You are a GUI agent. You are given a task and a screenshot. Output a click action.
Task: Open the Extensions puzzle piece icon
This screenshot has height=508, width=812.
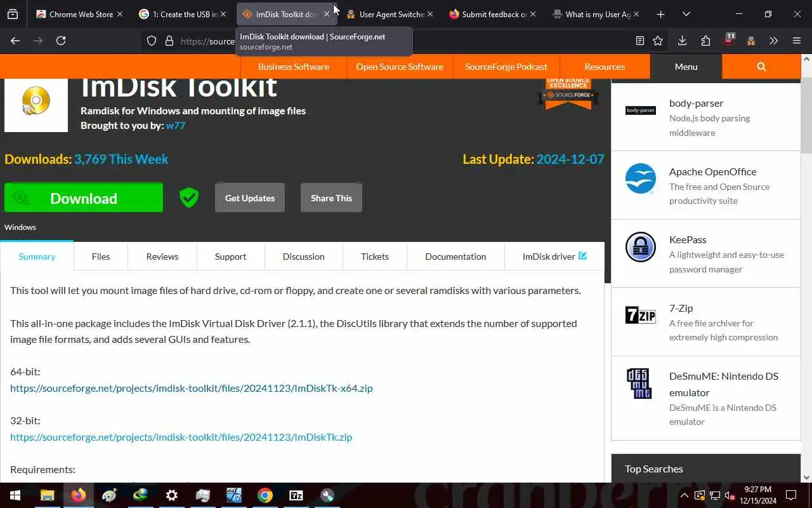click(x=705, y=41)
